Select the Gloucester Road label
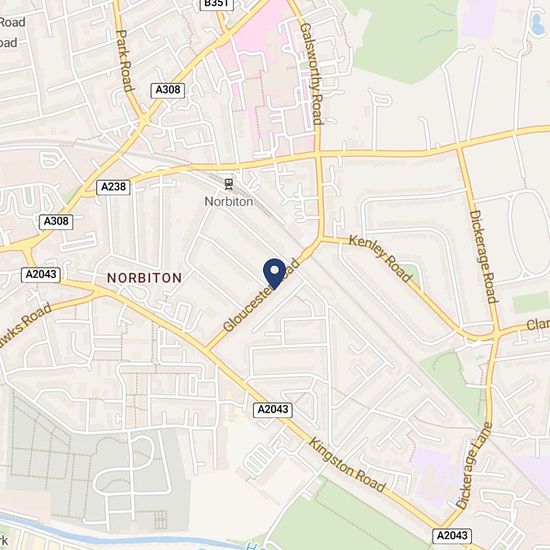The height and width of the screenshot is (550, 550). pyautogui.click(x=262, y=296)
